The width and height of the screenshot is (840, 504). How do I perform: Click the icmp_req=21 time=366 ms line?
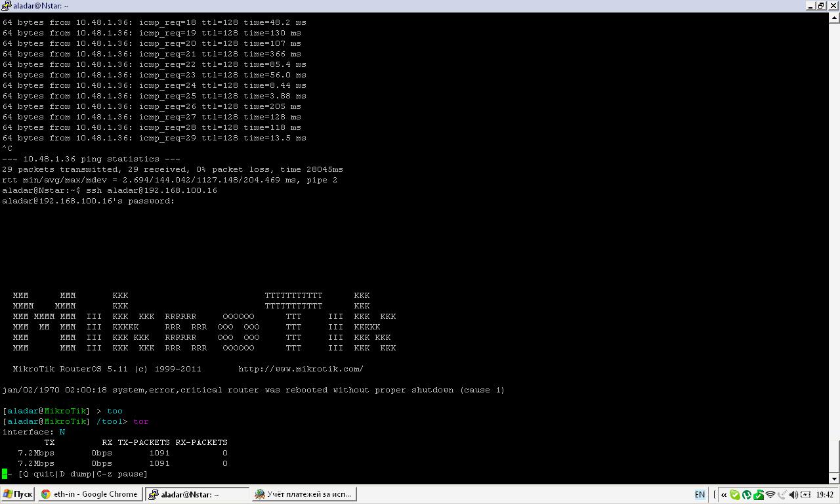pyautogui.click(x=152, y=54)
